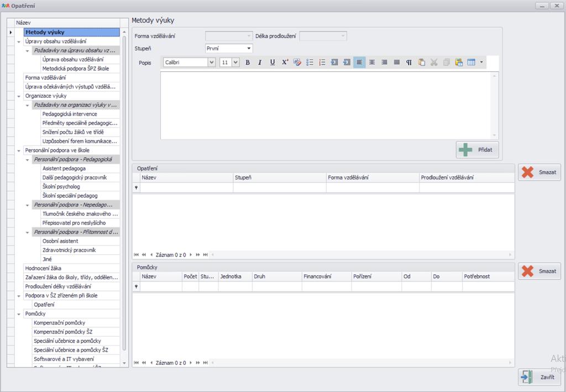Insert a numbered list

click(x=322, y=62)
